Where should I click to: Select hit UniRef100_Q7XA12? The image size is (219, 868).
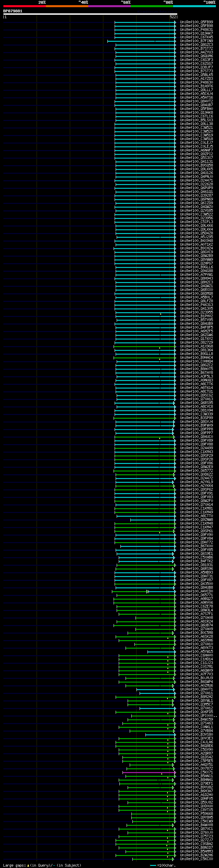coord(196,708)
